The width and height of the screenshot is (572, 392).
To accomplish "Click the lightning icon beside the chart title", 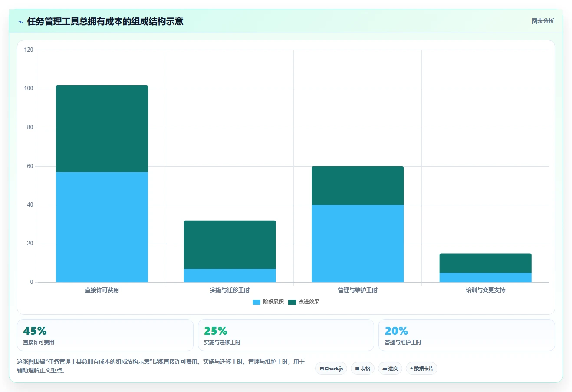I will [20, 22].
